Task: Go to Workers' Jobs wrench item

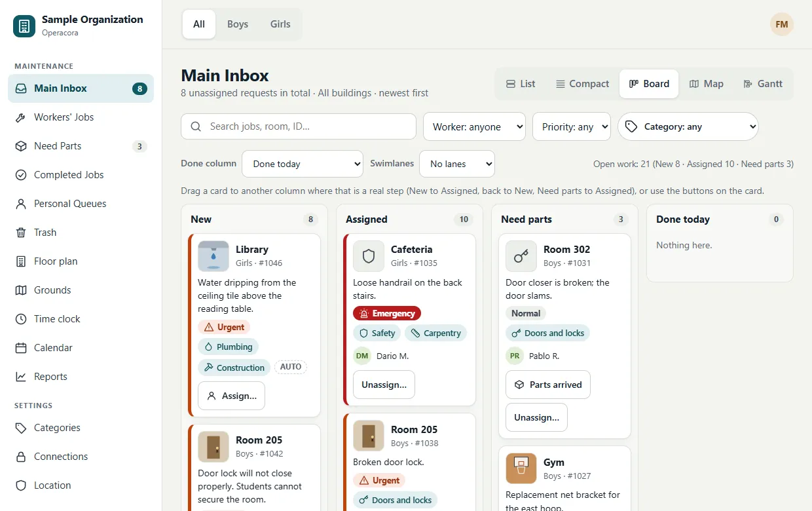Action: tap(81, 117)
